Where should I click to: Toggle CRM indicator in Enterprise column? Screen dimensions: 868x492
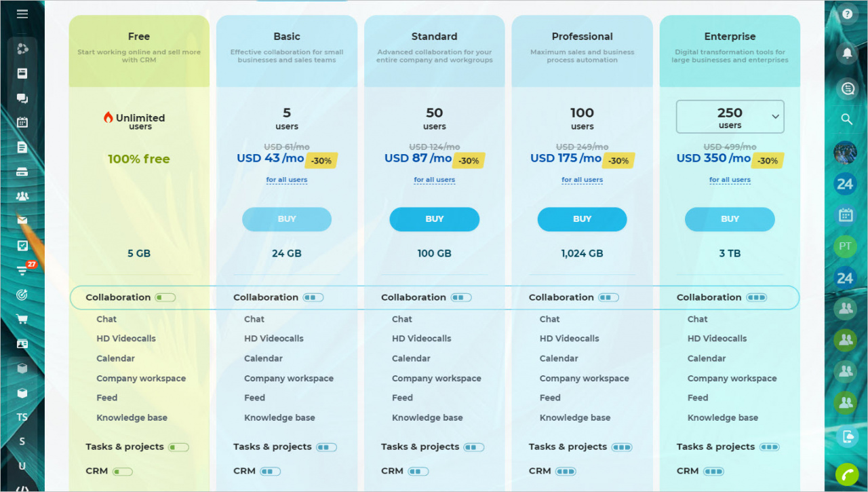tap(713, 471)
